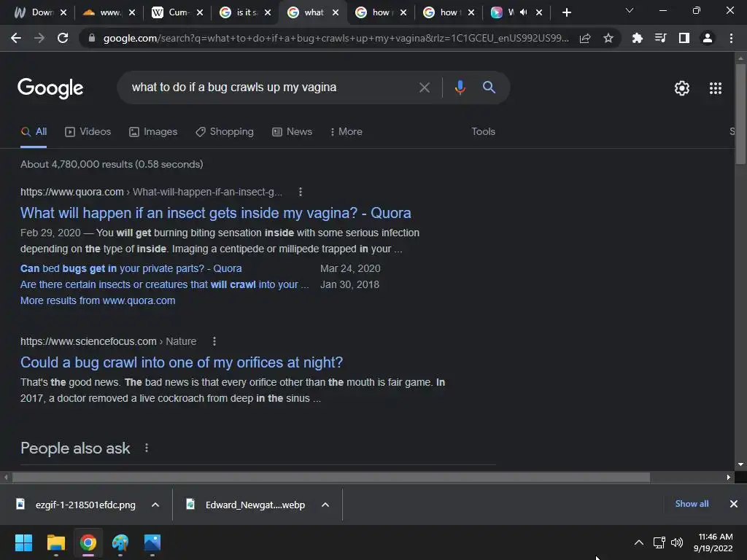This screenshot has width=747, height=560.
Task: Switch to the Images results tab
Action: point(153,132)
